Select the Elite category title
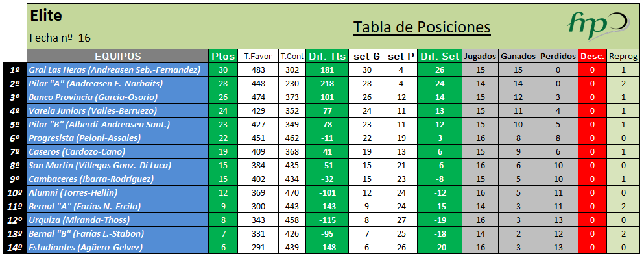 pos(45,16)
